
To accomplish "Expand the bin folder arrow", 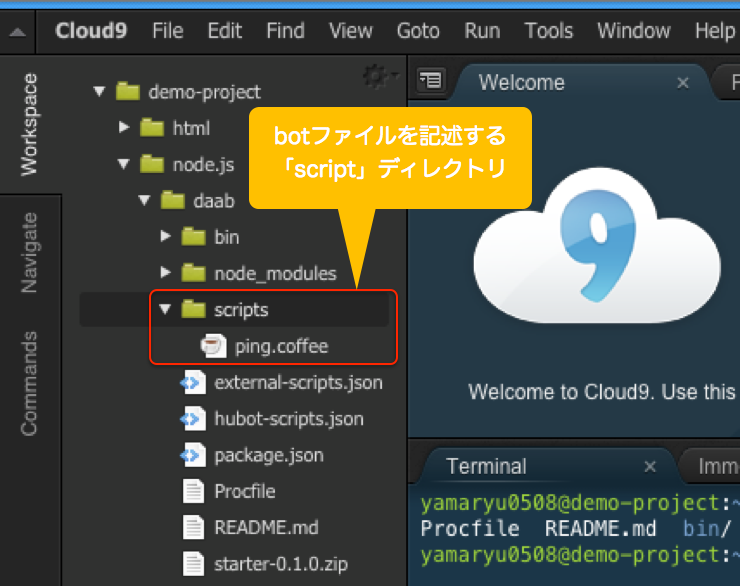I will pos(165,236).
